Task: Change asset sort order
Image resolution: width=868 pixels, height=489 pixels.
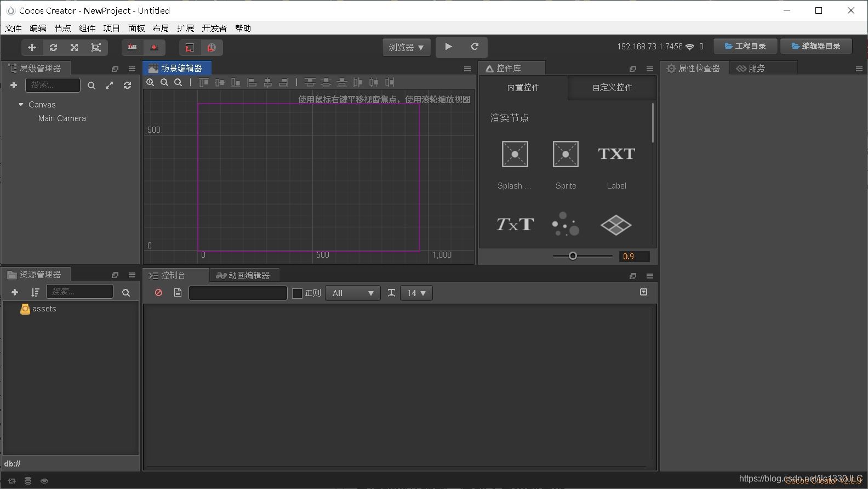Action: tap(35, 292)
